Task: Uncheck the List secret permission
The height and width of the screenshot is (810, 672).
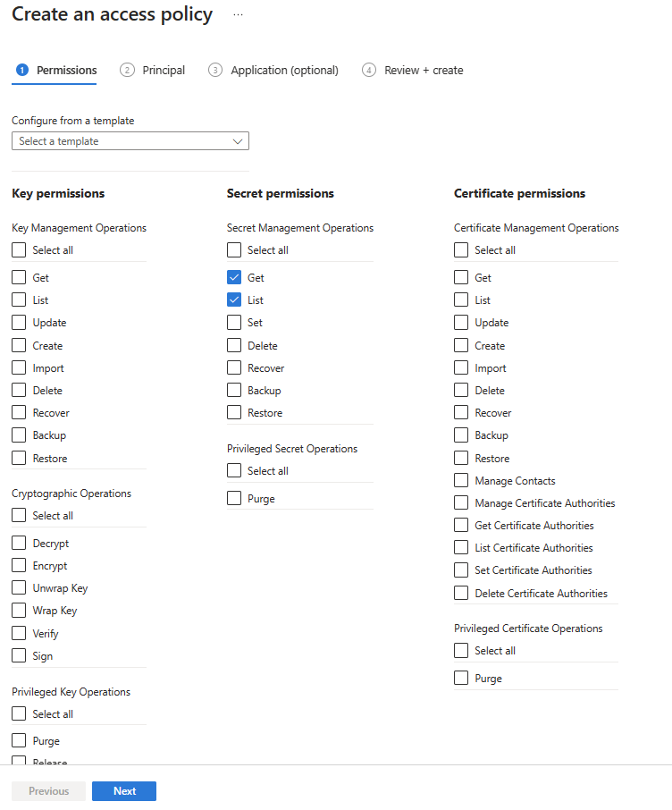Action: (234, 300)
